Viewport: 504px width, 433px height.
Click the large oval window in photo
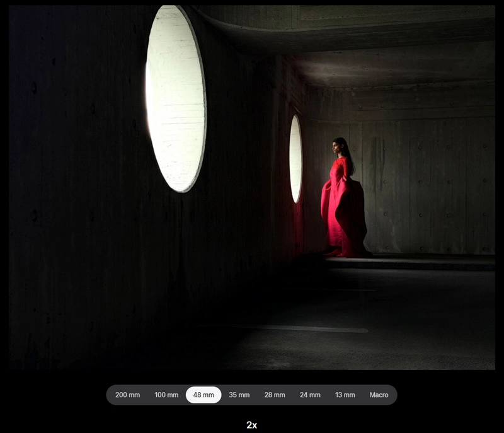pos(176,98)
